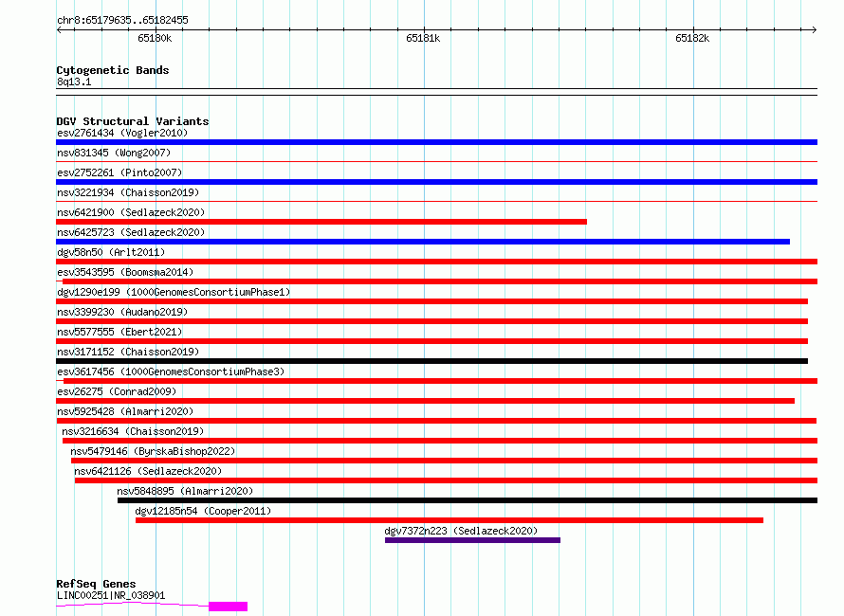Click black bar under nsv3171152 (Chaisson2019)
The image size is (844, 616).
(431, 361)
